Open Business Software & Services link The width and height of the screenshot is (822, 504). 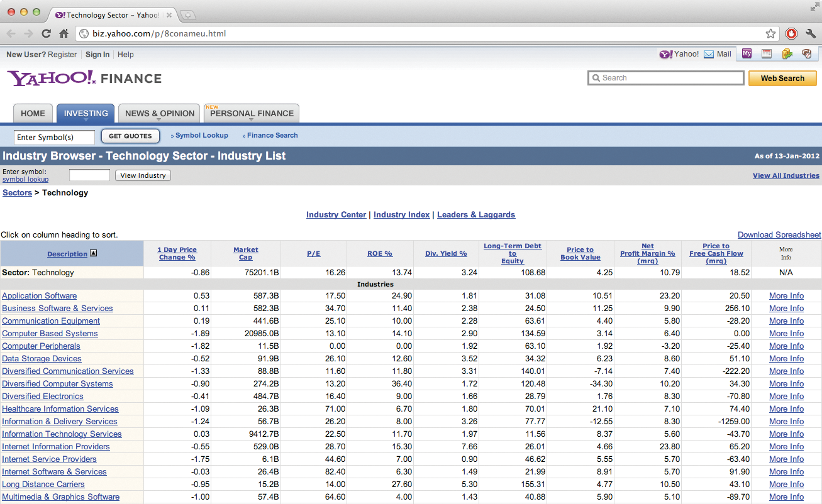click(57, 309)
